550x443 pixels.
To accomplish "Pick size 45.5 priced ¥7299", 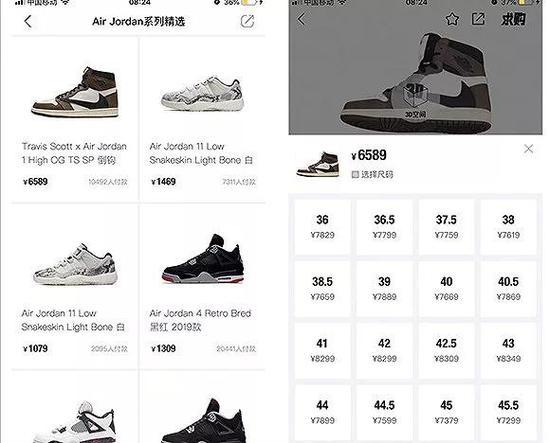I will [x=508, y=412].
